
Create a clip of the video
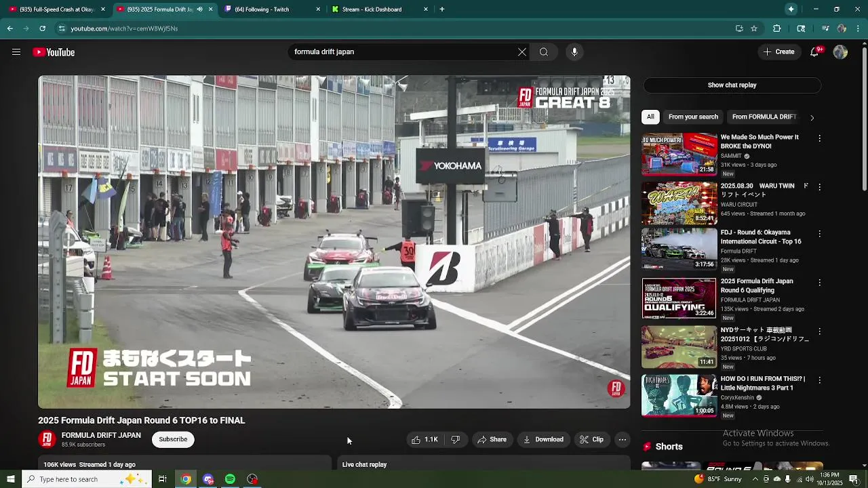point(591,440)
